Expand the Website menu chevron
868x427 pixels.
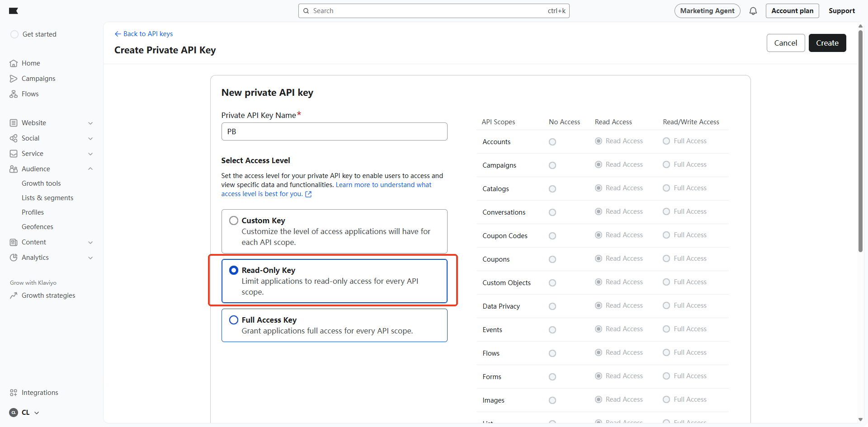pyautogui.click(x=90, y=123)
